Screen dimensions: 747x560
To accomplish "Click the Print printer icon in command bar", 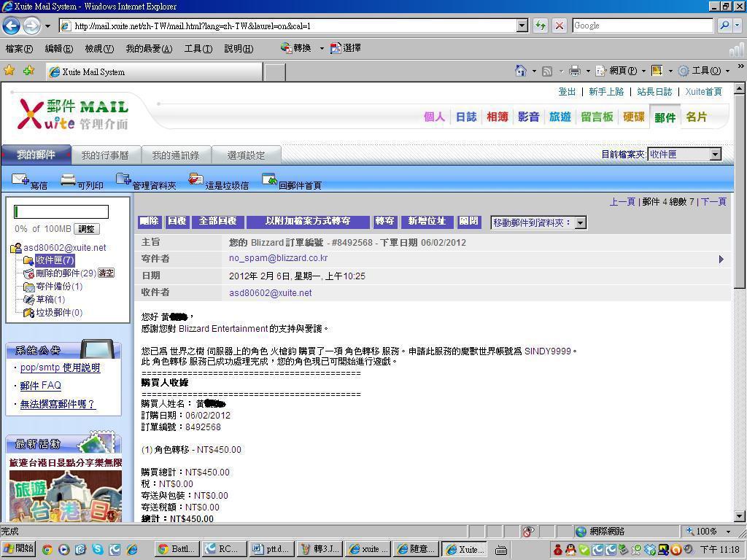I will (575, 71).
